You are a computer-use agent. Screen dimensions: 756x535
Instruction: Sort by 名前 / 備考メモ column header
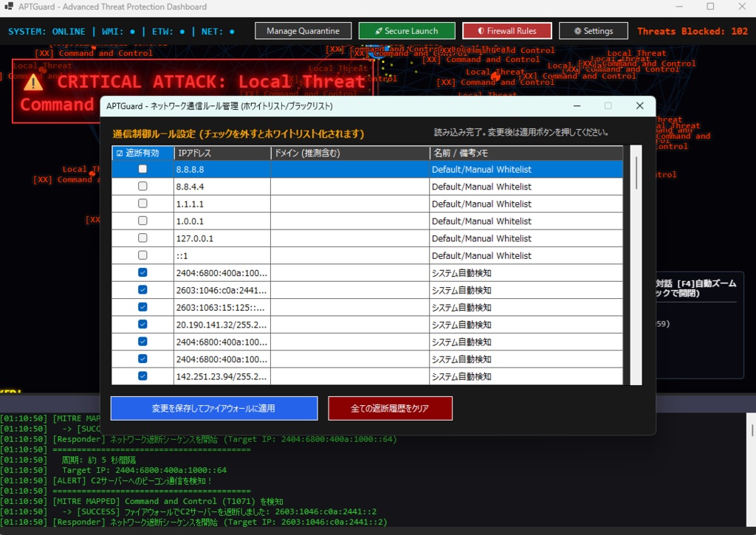(x=526, y=153)
